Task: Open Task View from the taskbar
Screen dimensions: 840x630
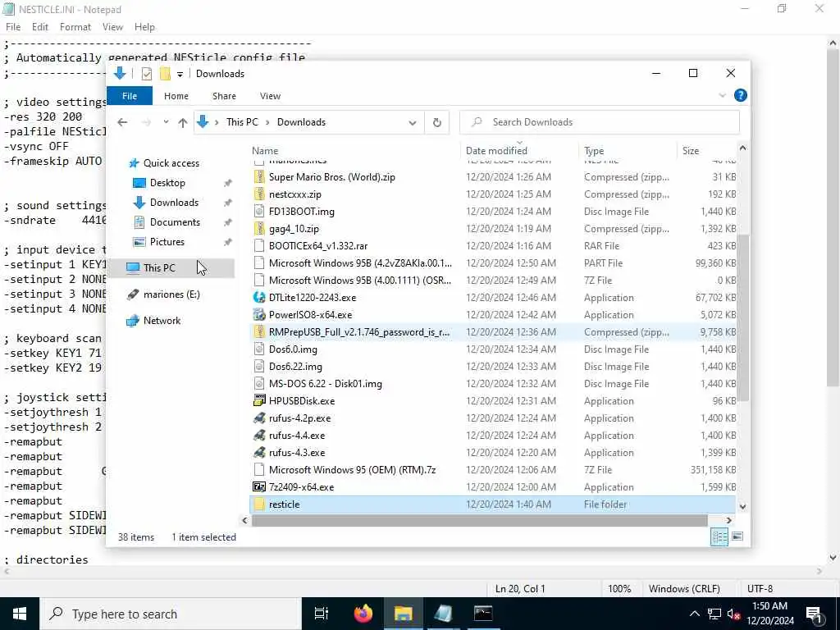Action: (322, 614)
